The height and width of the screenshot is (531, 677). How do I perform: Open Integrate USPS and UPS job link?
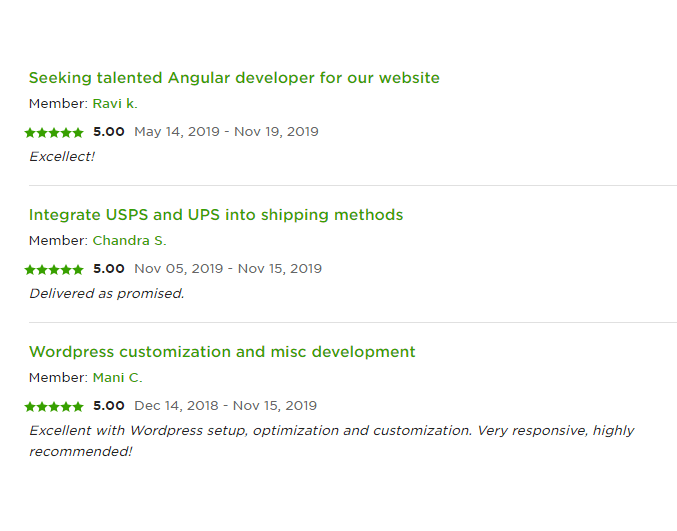pyautogui.click(x=216, y=215)
